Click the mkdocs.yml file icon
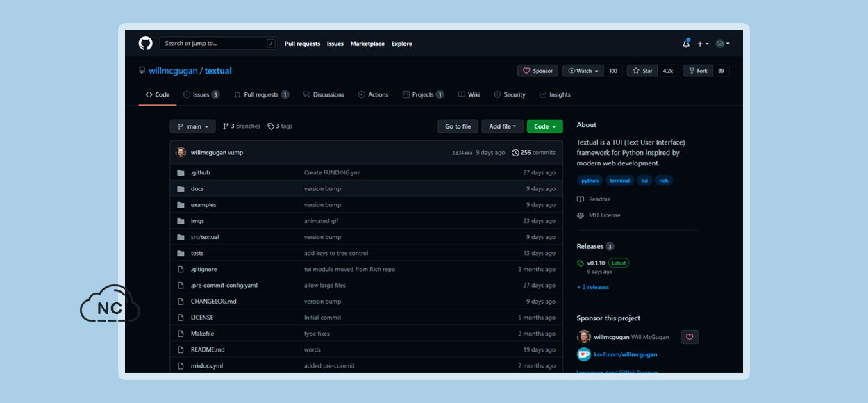Image resolution: width=868 pixels, height=403 pixels. pyautogui.click(x=181, y=365)
